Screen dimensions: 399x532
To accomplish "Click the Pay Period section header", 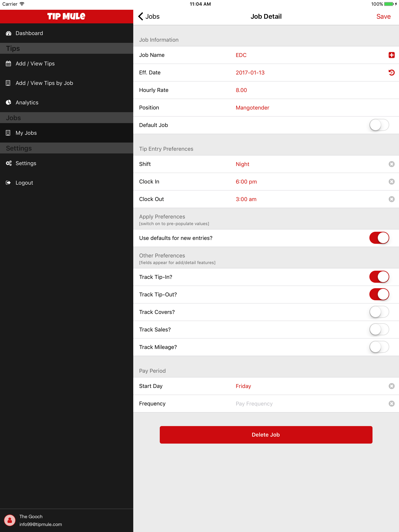I will 152,371.
